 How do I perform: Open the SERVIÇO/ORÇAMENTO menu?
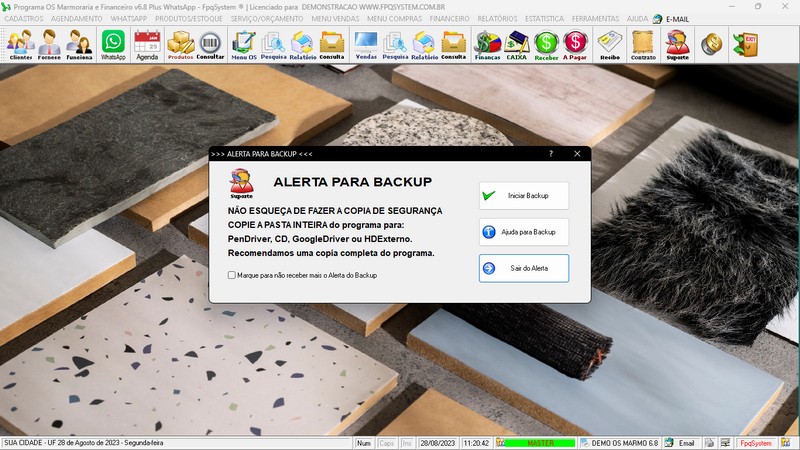point(267,19)
